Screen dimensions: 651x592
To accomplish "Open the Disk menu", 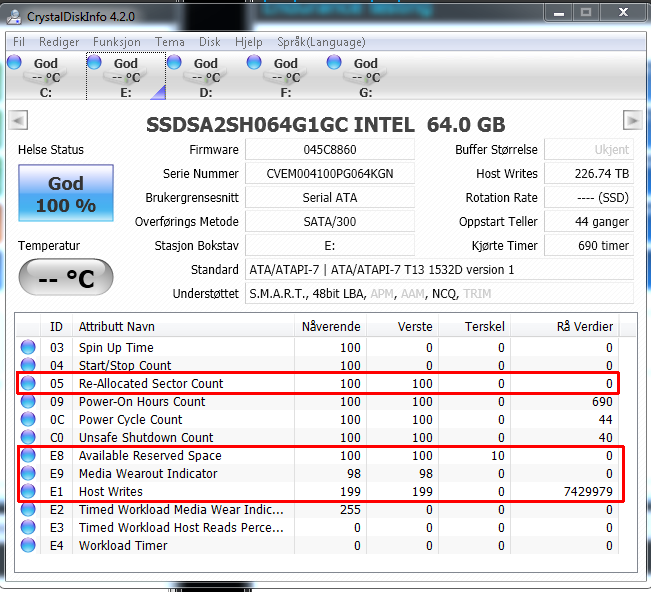I will pyautogui.click(x=210, y=42).
